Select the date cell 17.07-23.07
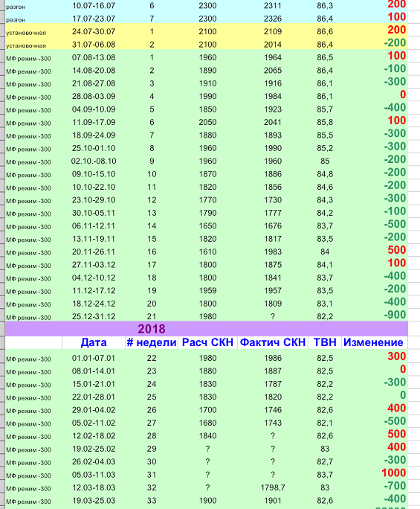 tap(94, 19)
